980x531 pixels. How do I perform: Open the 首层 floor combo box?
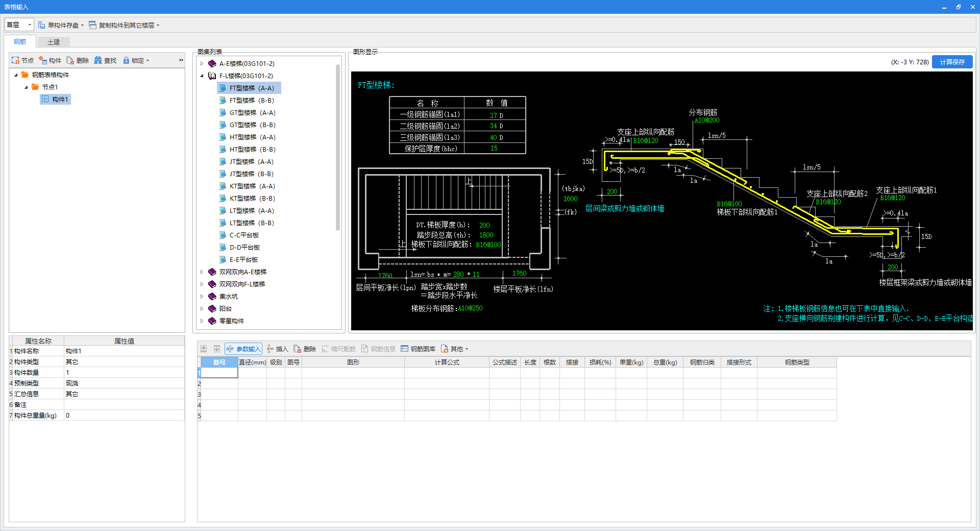point(19,25)
